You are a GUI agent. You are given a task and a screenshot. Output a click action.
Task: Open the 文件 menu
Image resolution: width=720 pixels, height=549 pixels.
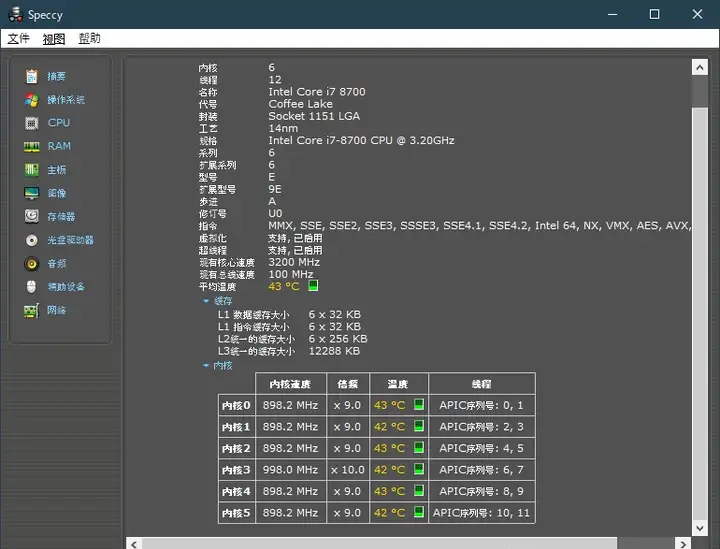click(x=18, y=39)
